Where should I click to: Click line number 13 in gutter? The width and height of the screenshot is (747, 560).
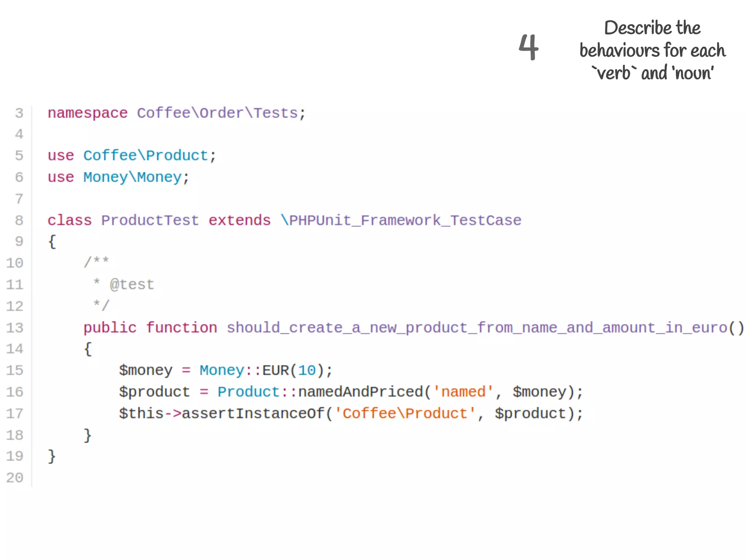[15, 328]
